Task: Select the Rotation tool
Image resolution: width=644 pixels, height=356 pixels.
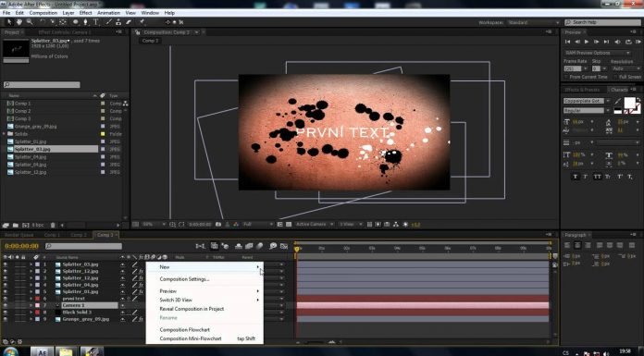Action: 43,22
